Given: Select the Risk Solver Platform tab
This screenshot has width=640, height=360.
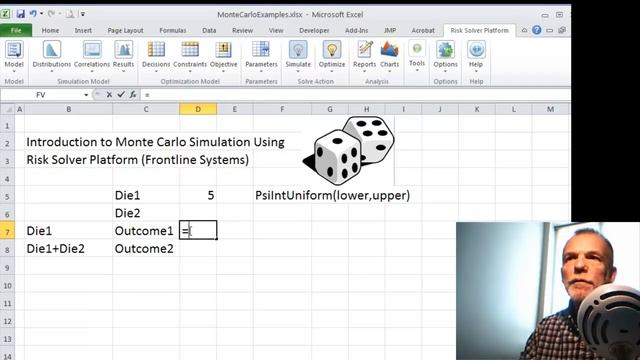Looking at the screenshot, I should 480,30.
